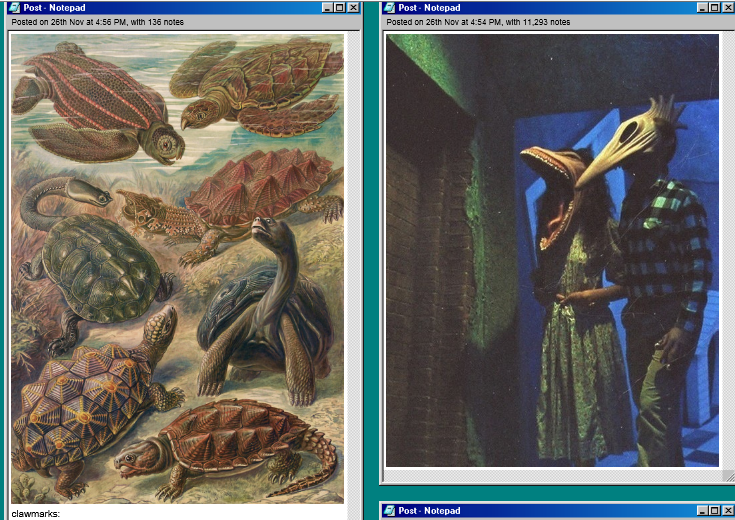Close the post with 11,293 notes
The width and height of the screenshot is (735, 520).
pos(728,8)
